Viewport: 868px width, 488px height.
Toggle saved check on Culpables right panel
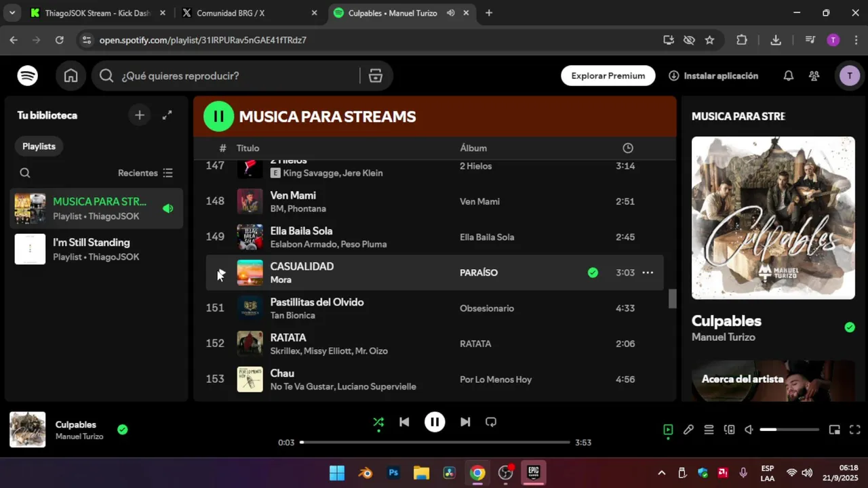pyautogui.click(x=850, y=327)
